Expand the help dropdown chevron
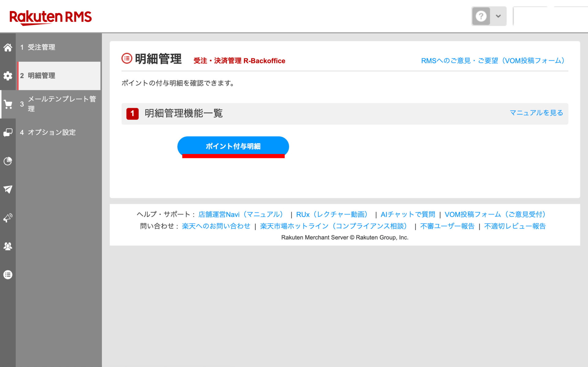Image resolution: width=588 pixels, height=367 pixels. (498, 16)
